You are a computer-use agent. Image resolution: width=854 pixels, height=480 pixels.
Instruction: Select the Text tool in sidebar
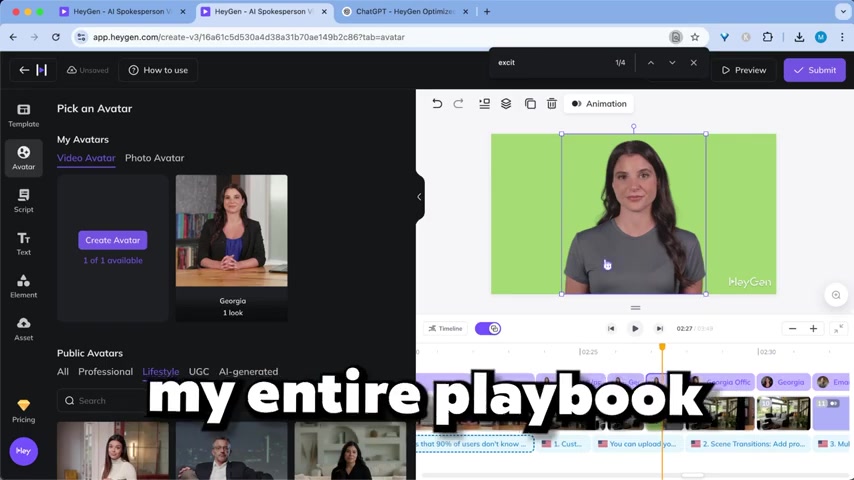click(x=23, y=243)
